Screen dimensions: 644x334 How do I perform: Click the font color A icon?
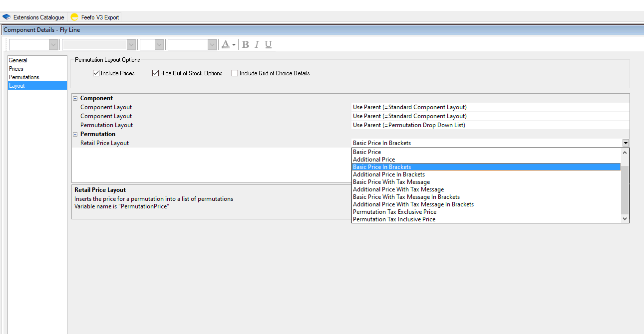tap(225, 44)
